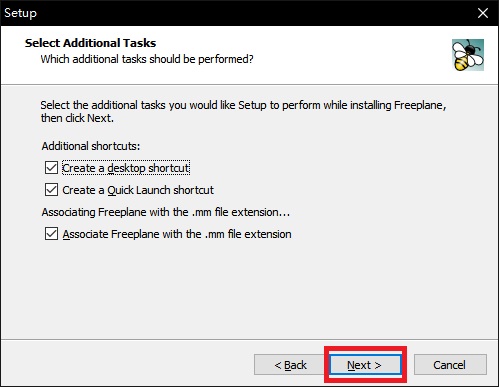The image size is (499, 387).
Task: Click the horizontal separator line above the buttons
Action: point(249,340)
